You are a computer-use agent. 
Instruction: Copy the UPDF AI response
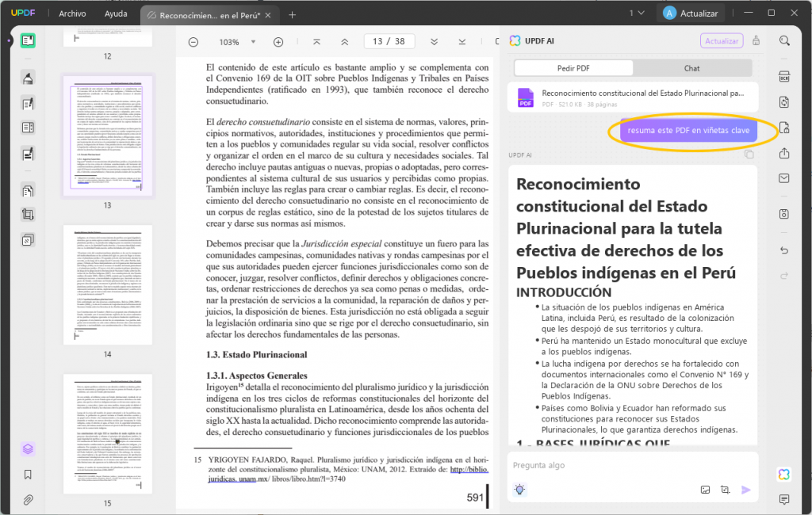click(749, 154)
